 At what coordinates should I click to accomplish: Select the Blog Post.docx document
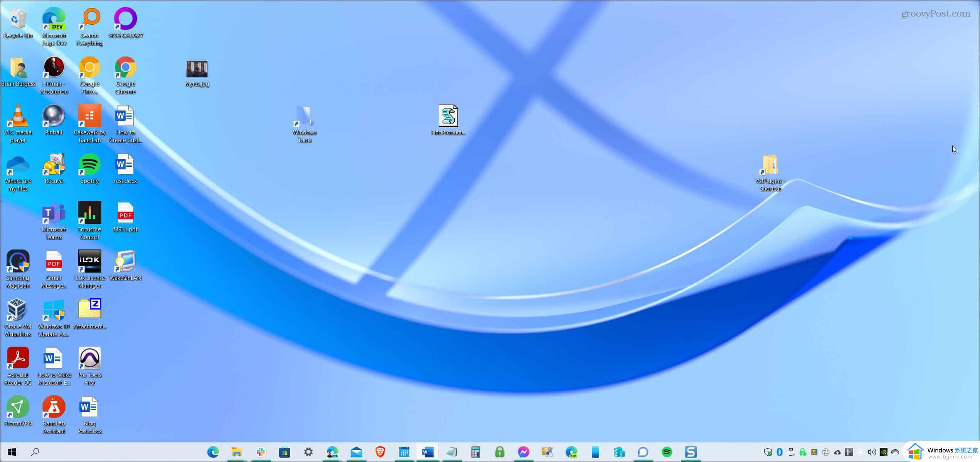tap(90, 415)
